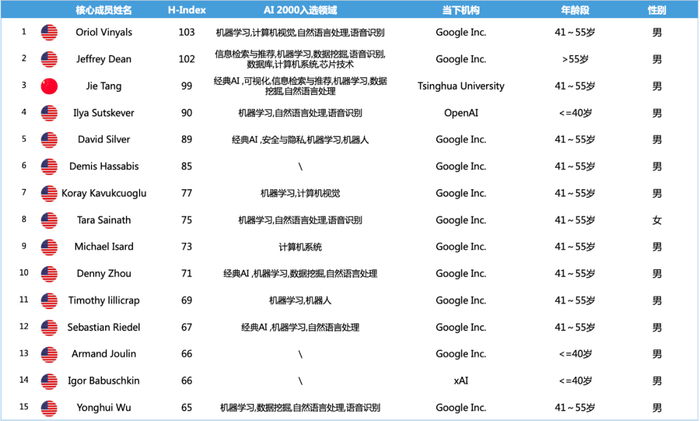Click the China flag beside Jie Tang
The height and width of the screenshot is (421, 700).
click(x=49, y=86)
